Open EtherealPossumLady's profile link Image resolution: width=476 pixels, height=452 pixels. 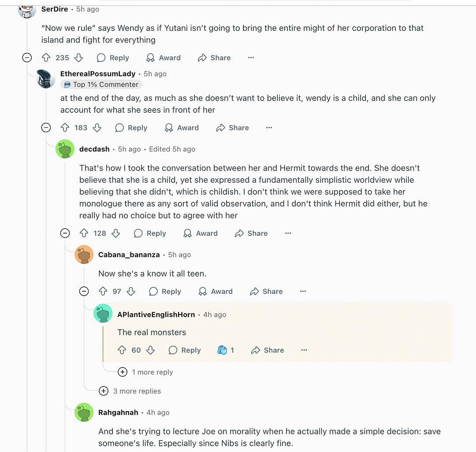98,74
